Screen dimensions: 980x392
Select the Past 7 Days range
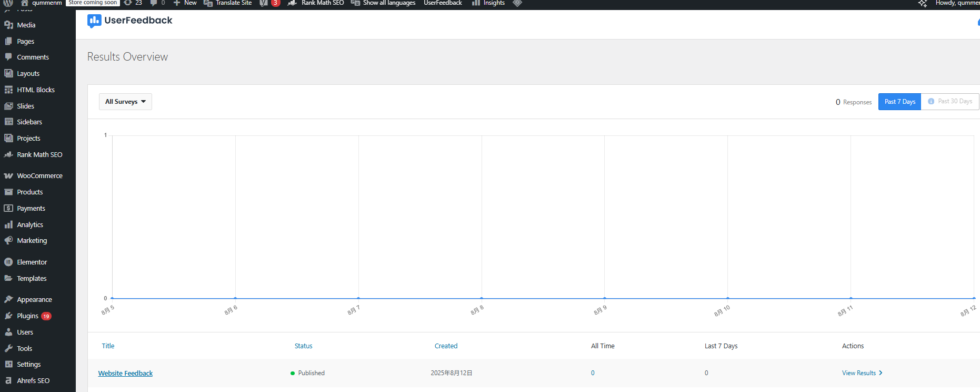pos(899,102)
